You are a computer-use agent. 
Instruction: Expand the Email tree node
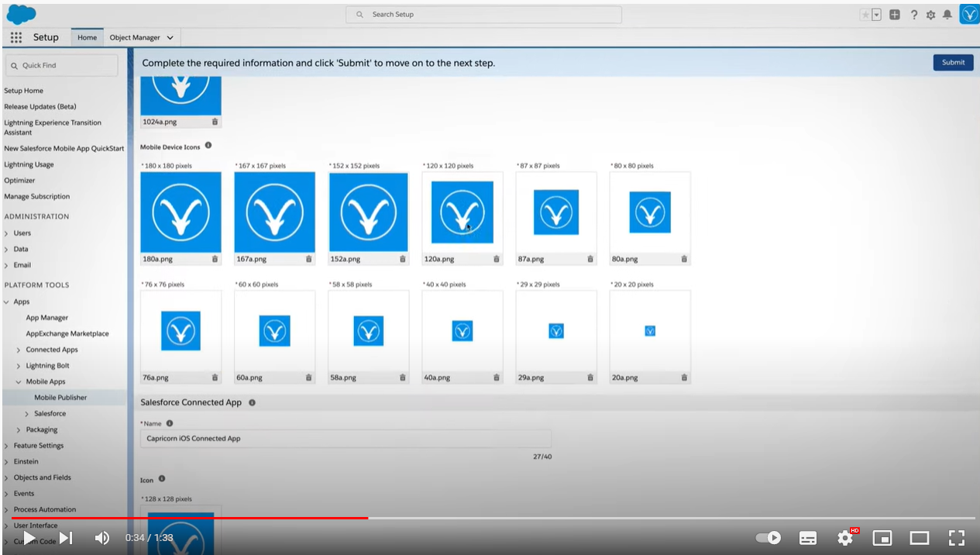point(7,265)
